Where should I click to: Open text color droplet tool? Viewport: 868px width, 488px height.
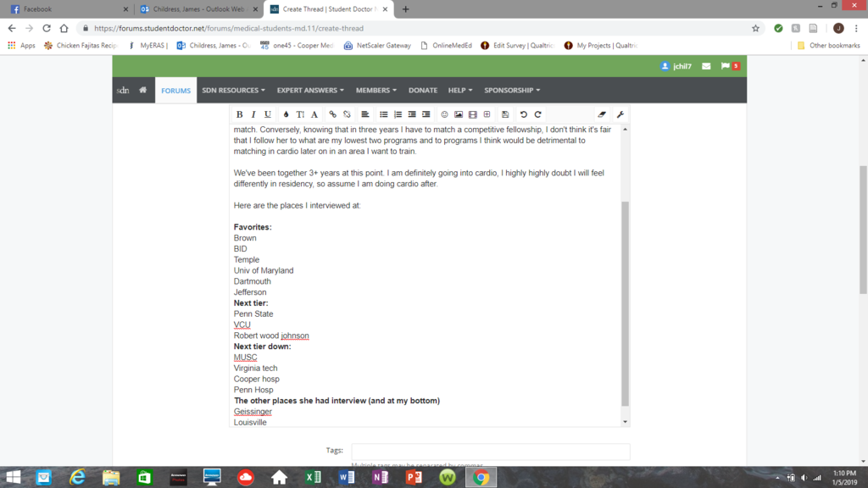286,114
